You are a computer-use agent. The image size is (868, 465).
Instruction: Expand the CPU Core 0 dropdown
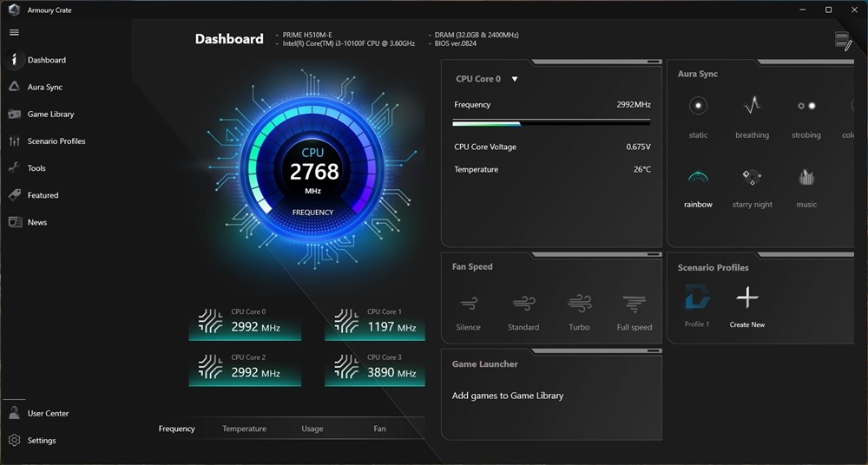[x=515, y=79]
